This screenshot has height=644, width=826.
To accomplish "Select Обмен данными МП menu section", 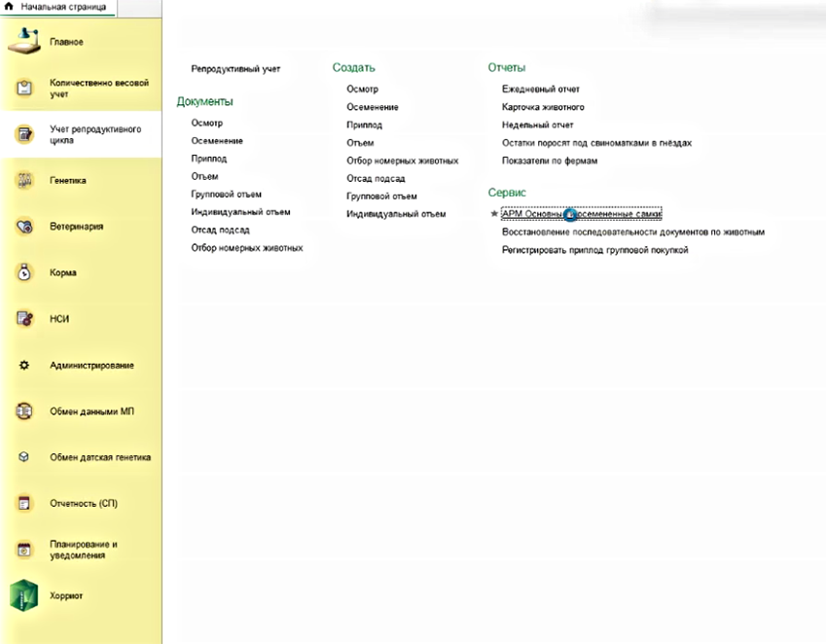I will (91, 411).
